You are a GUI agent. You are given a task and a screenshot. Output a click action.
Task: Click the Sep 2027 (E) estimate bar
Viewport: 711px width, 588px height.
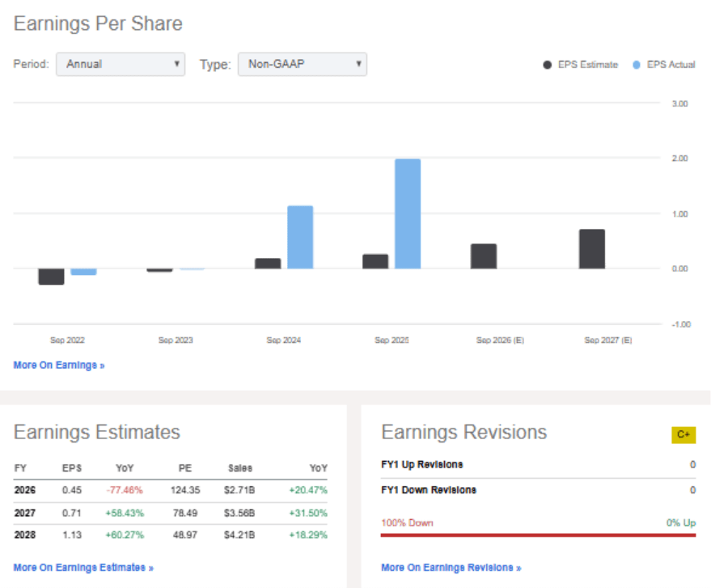(x=591, y=249)
